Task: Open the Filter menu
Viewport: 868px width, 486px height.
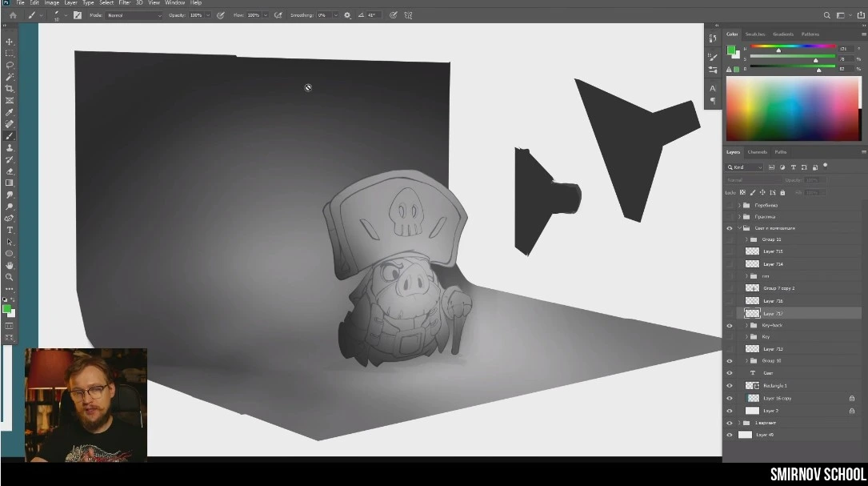Action: click(124, 3)
